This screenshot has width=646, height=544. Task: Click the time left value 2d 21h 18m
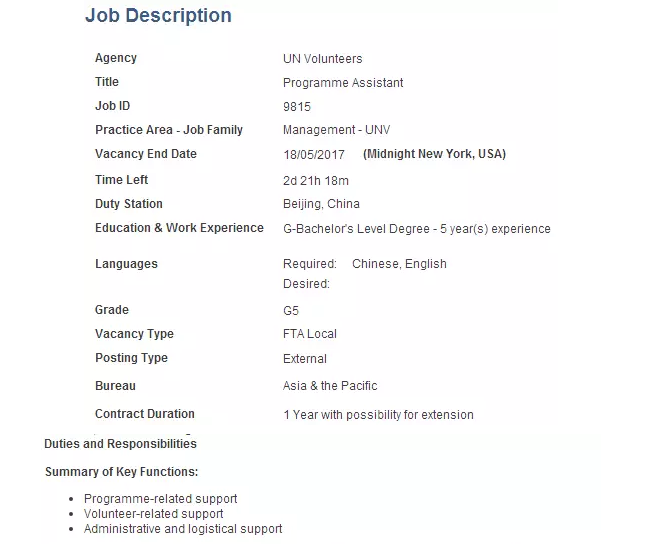click(316, 181)
